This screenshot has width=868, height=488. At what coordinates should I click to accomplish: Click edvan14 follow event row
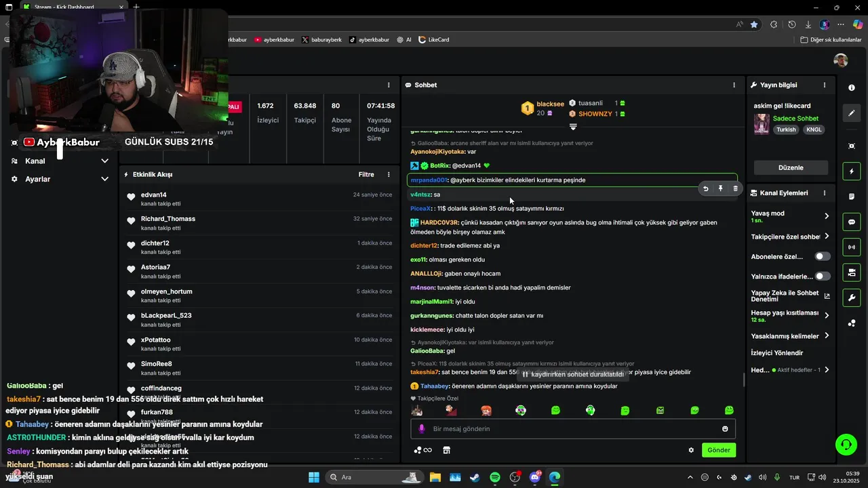click(259, 199)
